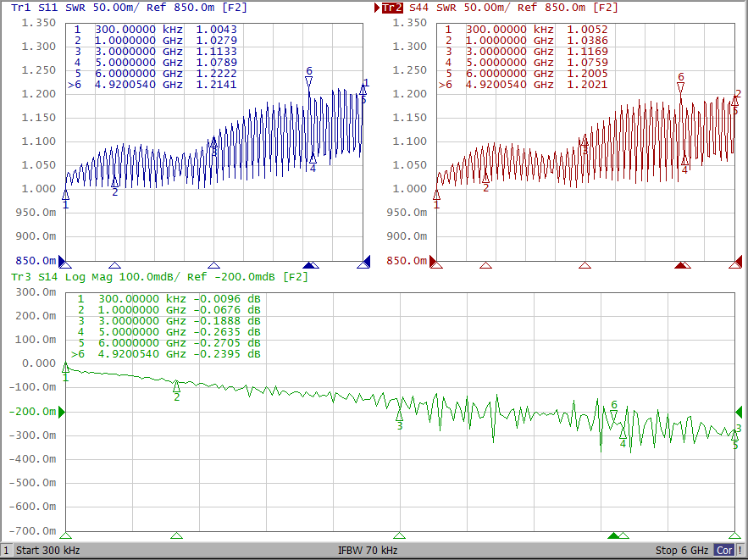Click the Cor correction status indicator

723,551
